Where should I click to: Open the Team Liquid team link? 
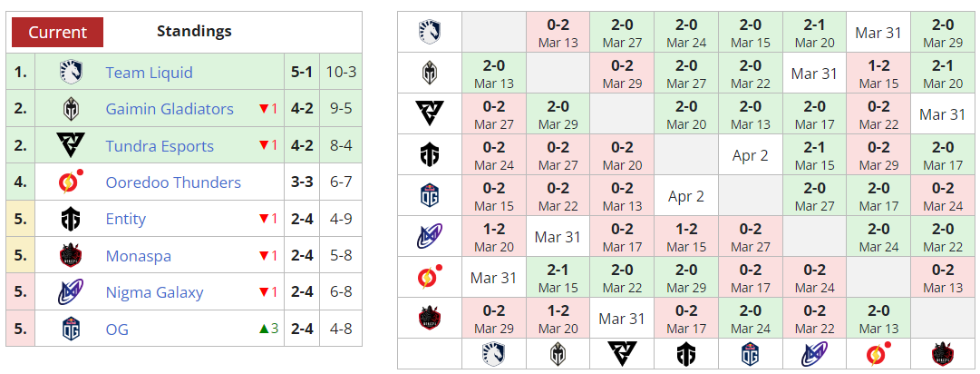[149, 73]
